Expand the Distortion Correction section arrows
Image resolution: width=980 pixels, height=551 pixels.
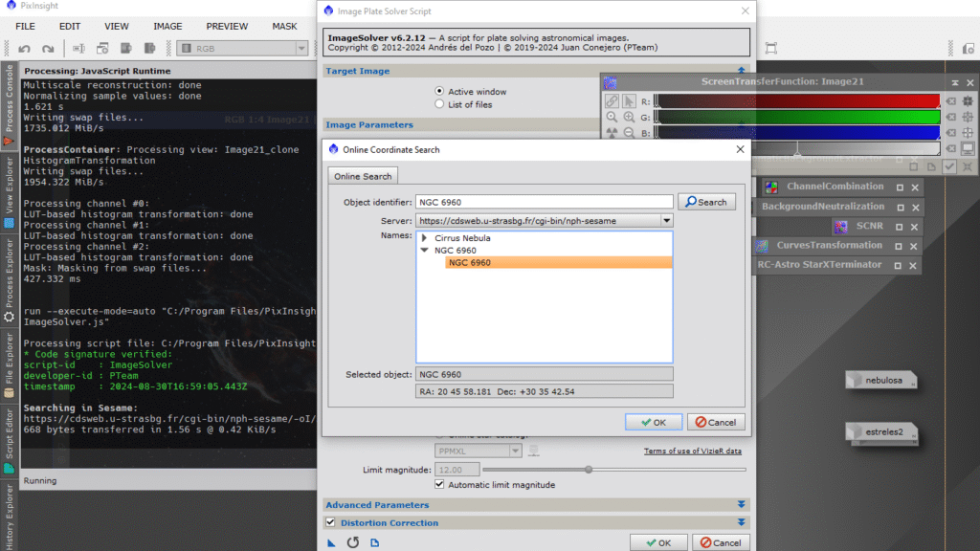pyautogui.click(x=742, y=522)
